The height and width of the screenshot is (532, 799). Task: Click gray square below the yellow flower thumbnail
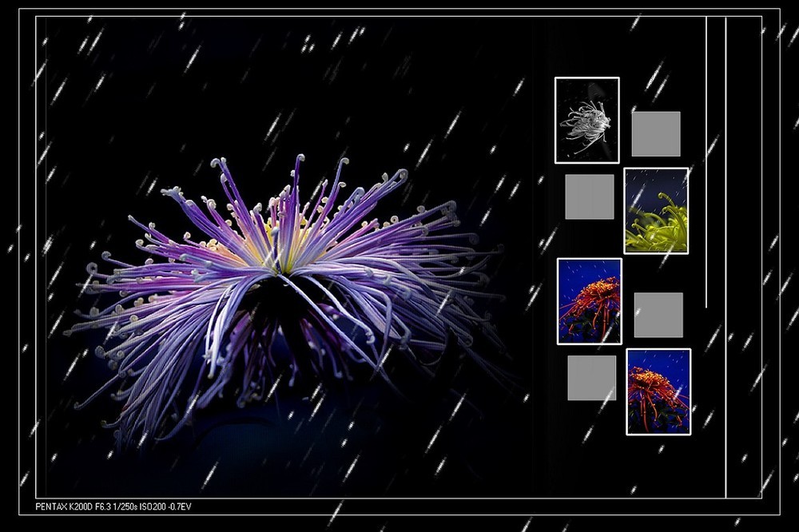(658, 315)
